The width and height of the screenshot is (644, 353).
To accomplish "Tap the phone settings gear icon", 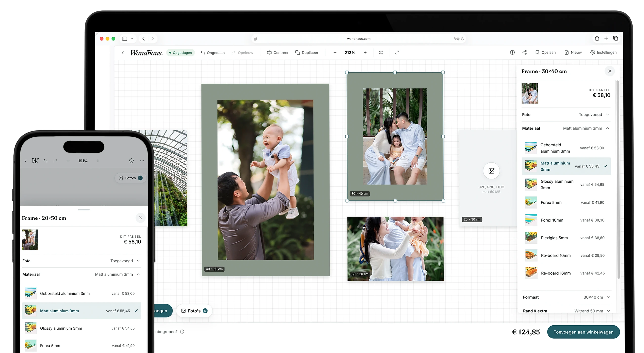I will (x=131, y=161).
